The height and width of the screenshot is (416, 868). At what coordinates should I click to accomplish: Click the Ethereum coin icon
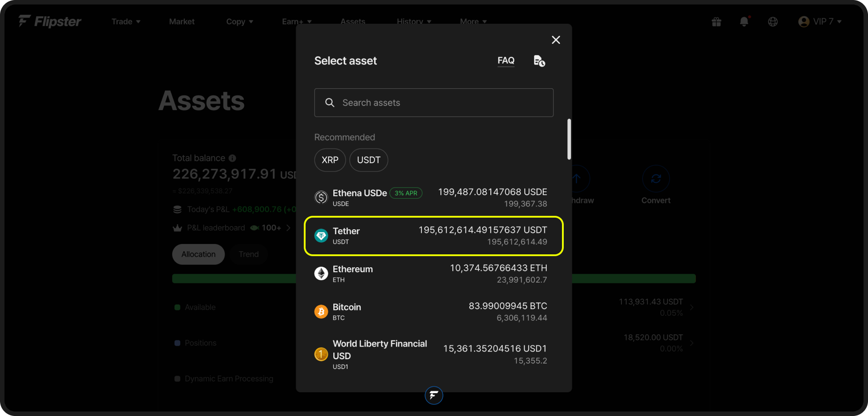pyautogui.click(x=321, y=274)
